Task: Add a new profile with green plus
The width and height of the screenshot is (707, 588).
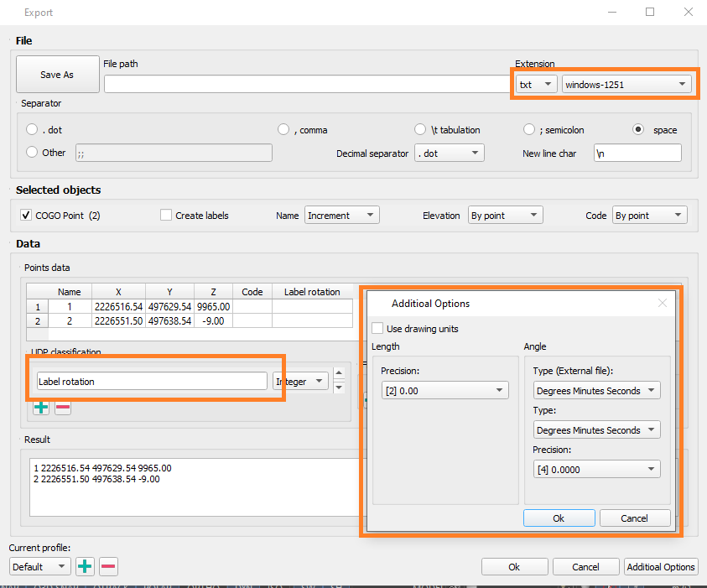Action: [x=85, y=566]
